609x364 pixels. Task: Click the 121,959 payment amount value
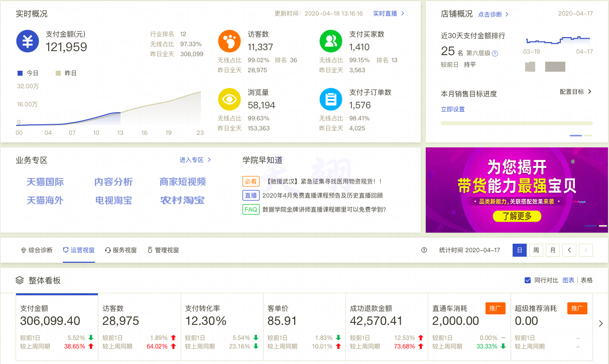pyautogui.click(x=66, y=48)
